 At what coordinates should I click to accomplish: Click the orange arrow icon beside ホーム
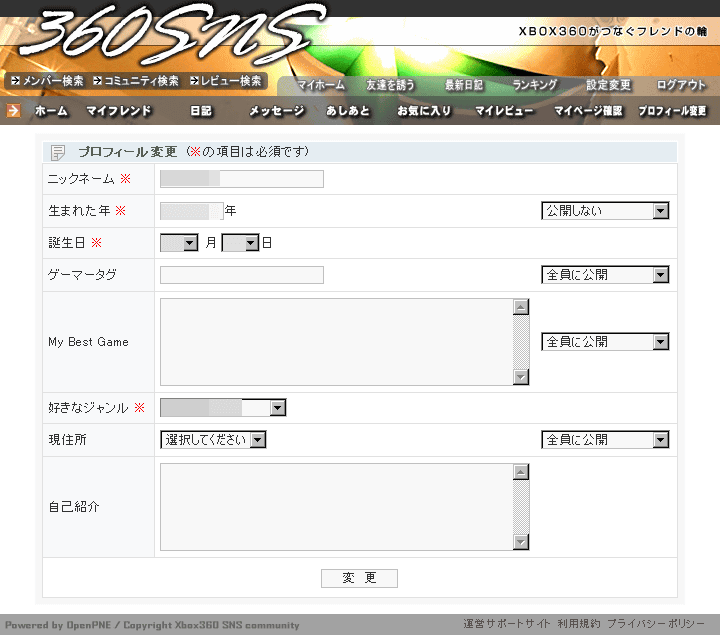(x=13, y=110)
